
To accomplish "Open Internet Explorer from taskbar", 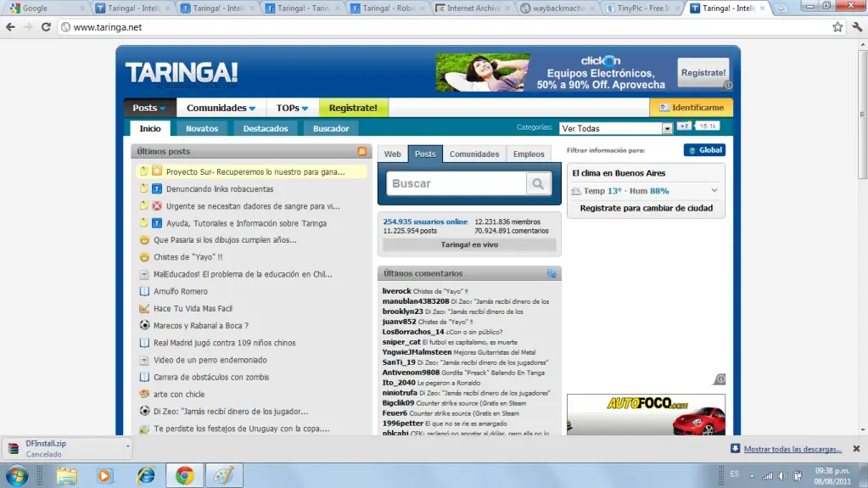I will [146, 476].
